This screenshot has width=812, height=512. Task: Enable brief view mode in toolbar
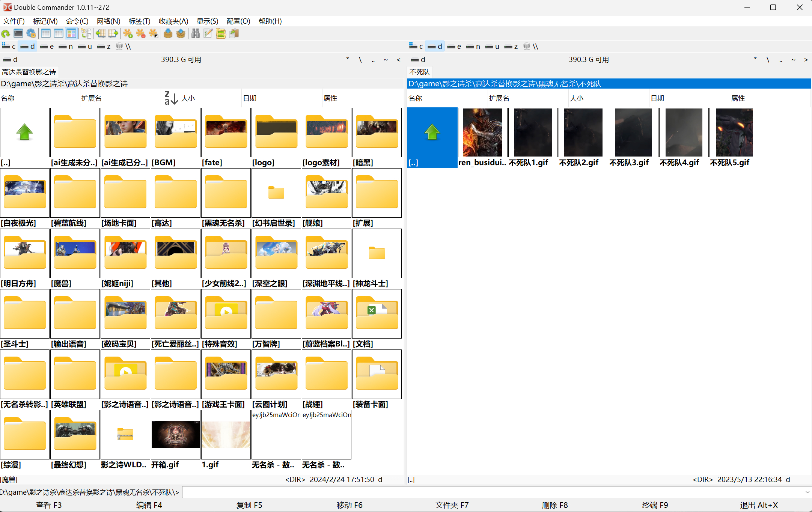click(x=46, y=34)
